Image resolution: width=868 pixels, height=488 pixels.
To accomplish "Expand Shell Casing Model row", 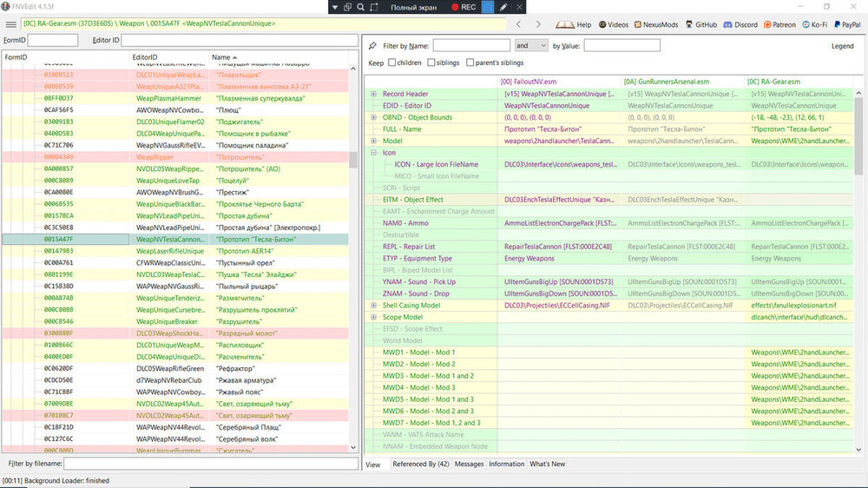I will [373, 306].
